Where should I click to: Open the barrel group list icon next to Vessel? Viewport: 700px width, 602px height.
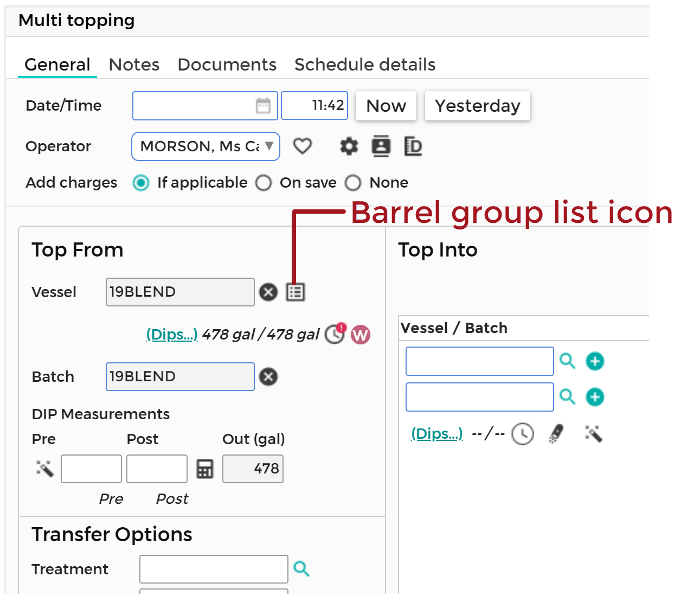pyautogui.click(x=296, y=292)
